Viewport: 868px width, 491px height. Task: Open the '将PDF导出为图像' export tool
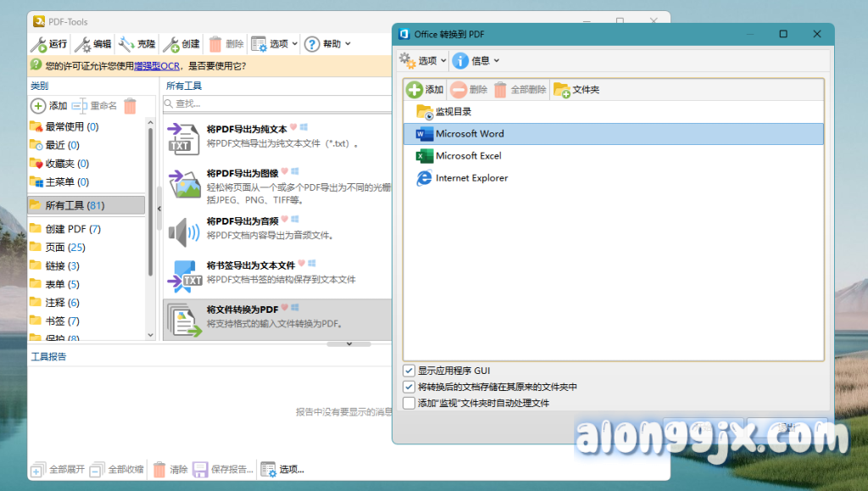(186, 182)
